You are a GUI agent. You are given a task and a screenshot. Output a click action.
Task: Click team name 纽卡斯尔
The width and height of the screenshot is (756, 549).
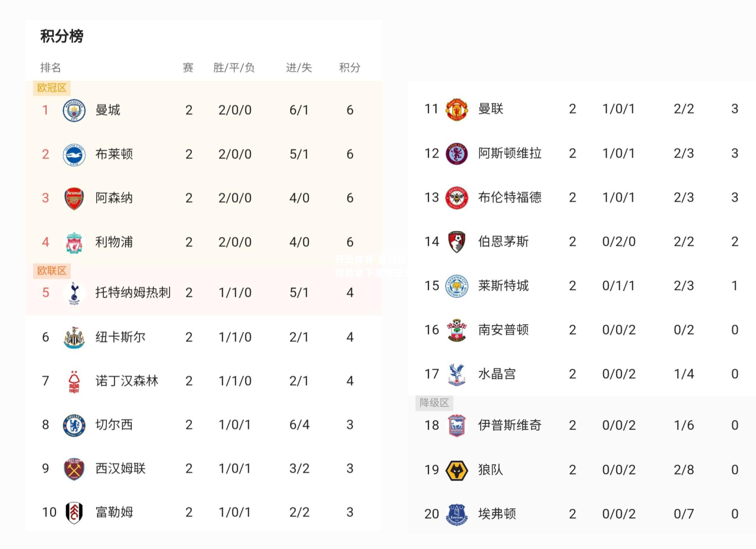(120, 337)
